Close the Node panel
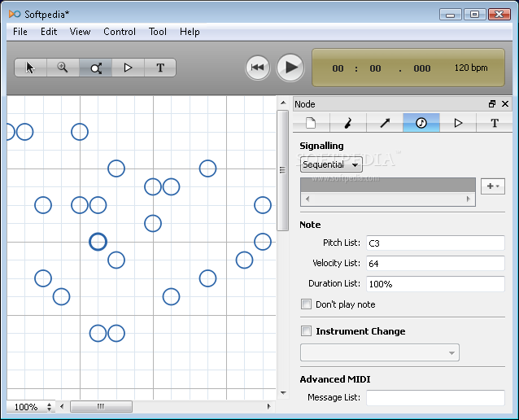Image resolution: width=519 pixels, height=420 pixels. 505,104
